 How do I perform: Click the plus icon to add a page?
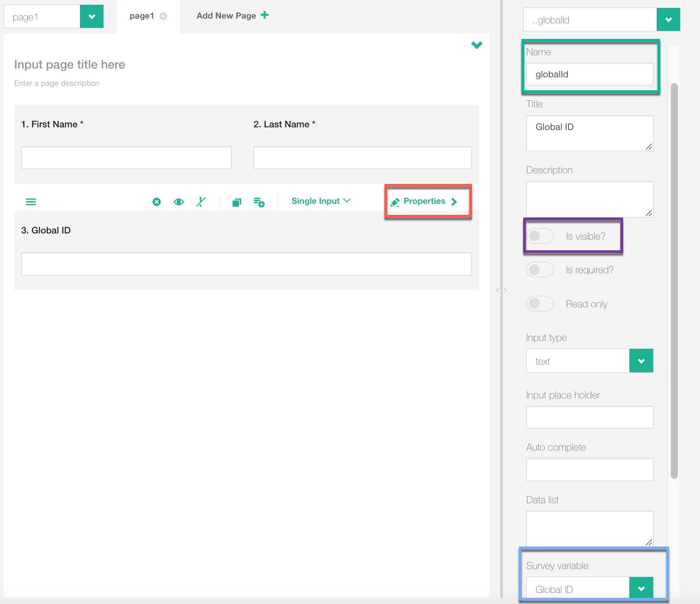click(265, 15)
